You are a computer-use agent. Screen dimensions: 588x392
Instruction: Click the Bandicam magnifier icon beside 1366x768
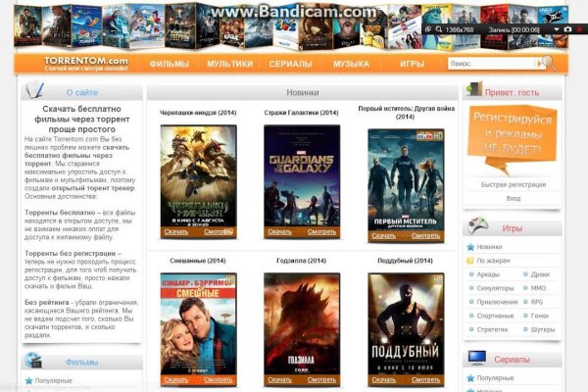point(436,29)
